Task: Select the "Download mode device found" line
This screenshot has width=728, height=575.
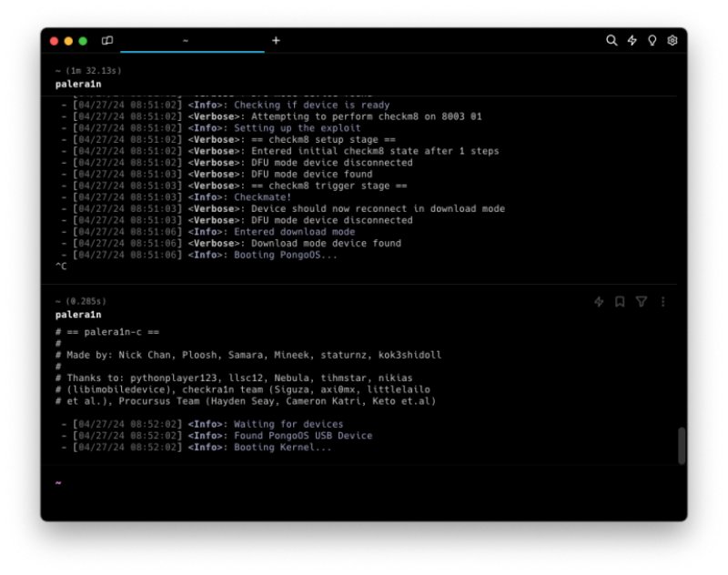Action: click(x=231, y=243)
